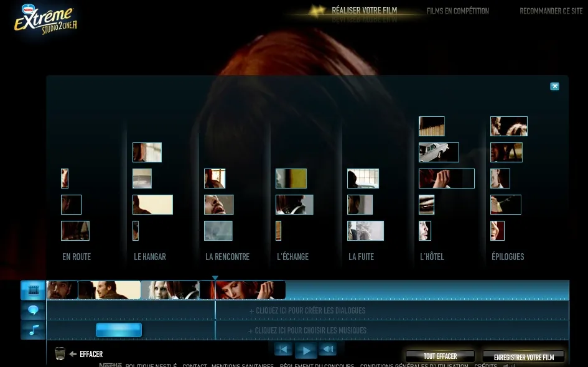Click the EN ROUTE category label
588x367 pixels.
[77, 257]
